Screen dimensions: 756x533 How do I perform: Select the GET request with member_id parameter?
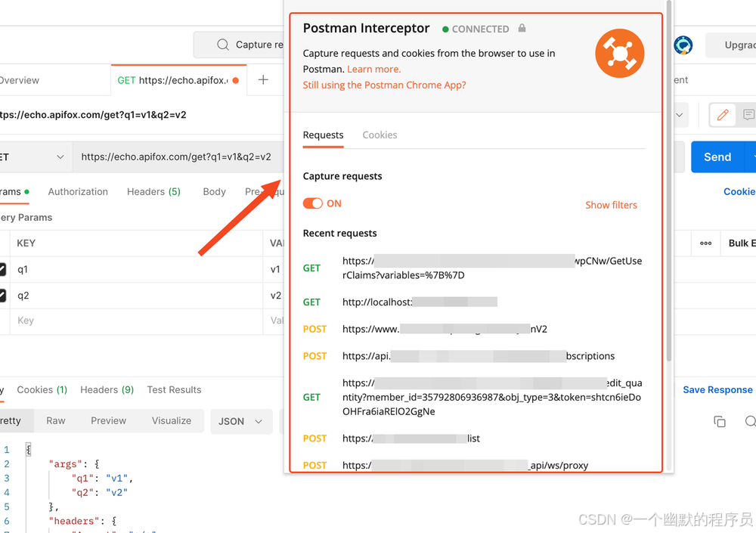coord(472,397)
